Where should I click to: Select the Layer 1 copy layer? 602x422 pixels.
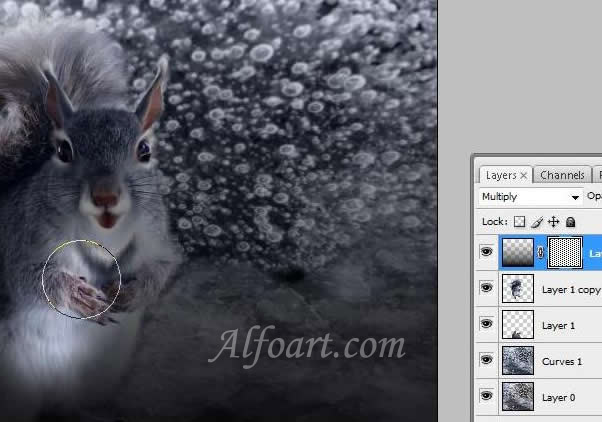pos(571,290)
